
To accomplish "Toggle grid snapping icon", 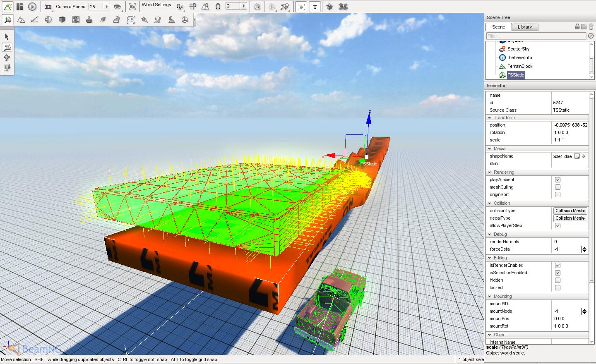I will point(192,7).
